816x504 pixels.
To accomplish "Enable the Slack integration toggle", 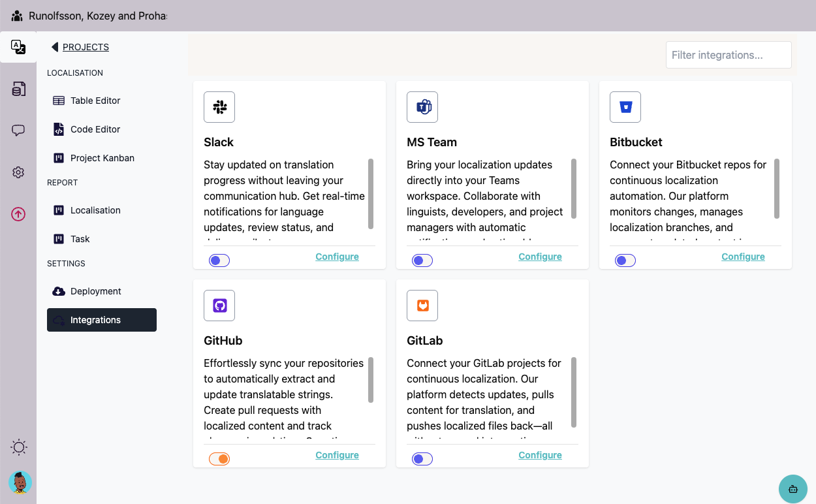I will pos(219,260).
